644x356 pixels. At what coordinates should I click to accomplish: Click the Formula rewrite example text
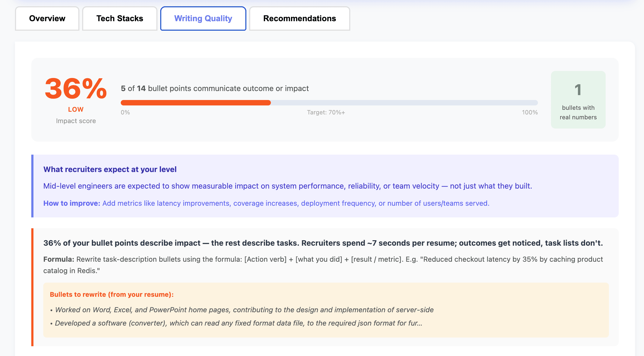(x=323, y=259)
